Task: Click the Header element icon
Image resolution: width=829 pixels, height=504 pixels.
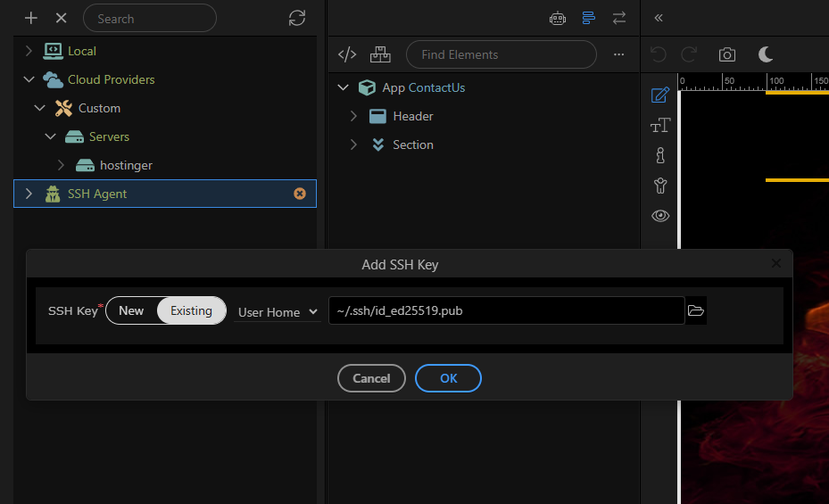Action: coord(377,116)
